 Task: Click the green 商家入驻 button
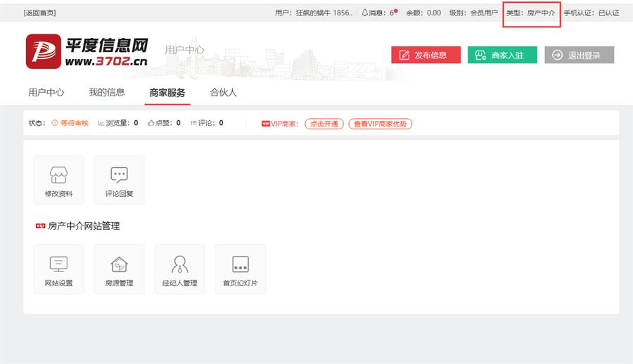point(501,55)
